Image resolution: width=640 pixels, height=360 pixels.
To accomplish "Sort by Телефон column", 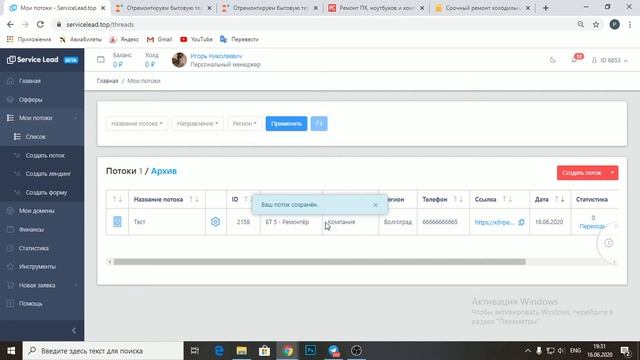I will click(x=458, y=199).
